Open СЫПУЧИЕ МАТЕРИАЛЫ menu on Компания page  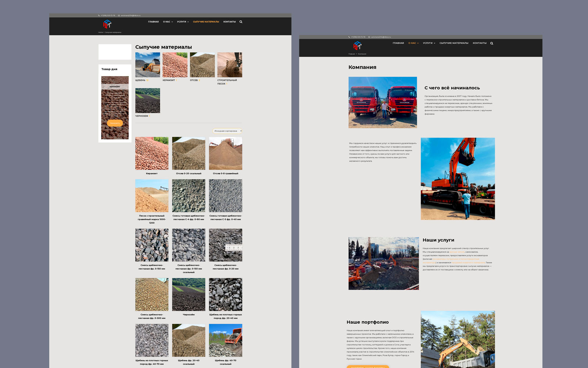[454, 43]
